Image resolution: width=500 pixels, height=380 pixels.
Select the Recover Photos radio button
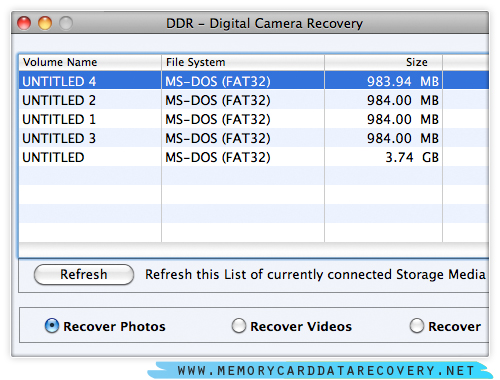52,326
